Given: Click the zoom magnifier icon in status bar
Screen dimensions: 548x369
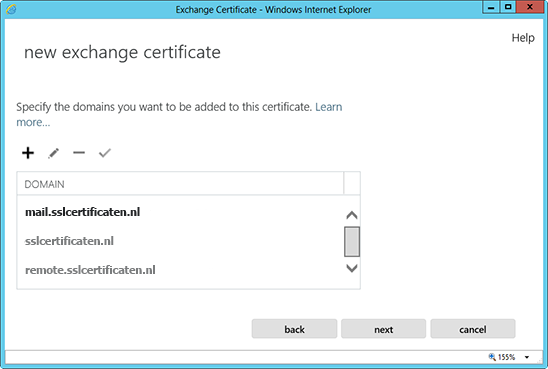Looking at the screenshot, I should click(x=492, y=357).
